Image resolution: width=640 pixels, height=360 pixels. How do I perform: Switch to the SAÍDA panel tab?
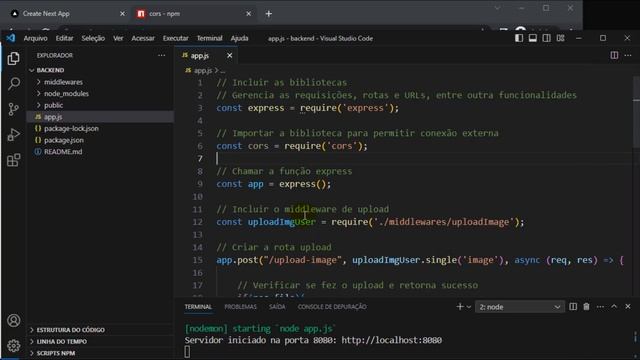point(277,307)
